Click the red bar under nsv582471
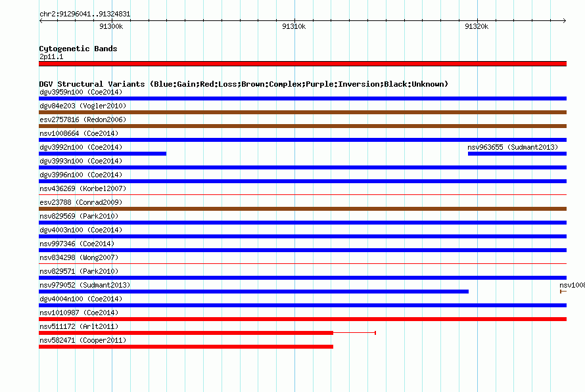Viewport: 585px width, 392px height. click(x=186, y=347)
